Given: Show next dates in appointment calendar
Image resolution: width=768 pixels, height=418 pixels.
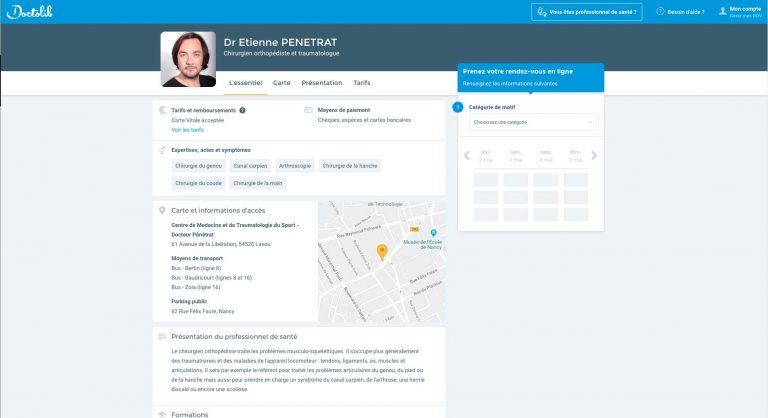Looking at the screenshot, I should pyautogui.click(x=594, y=155).
